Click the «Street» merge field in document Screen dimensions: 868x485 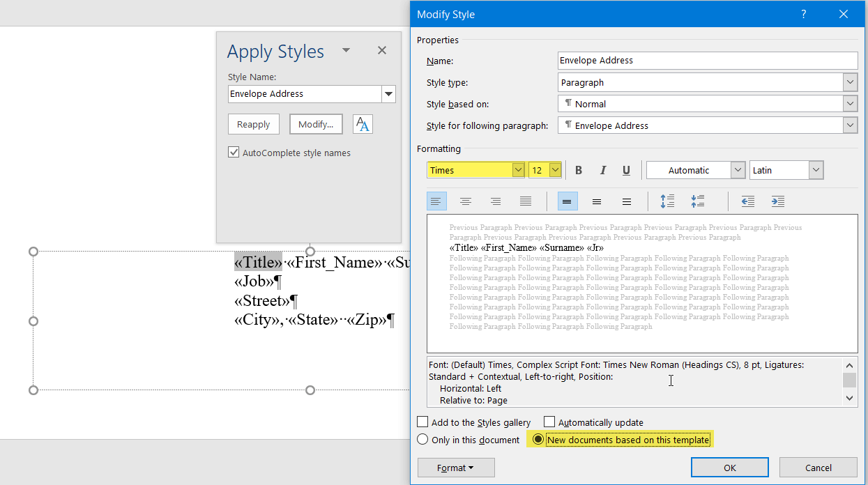(262, 301)
